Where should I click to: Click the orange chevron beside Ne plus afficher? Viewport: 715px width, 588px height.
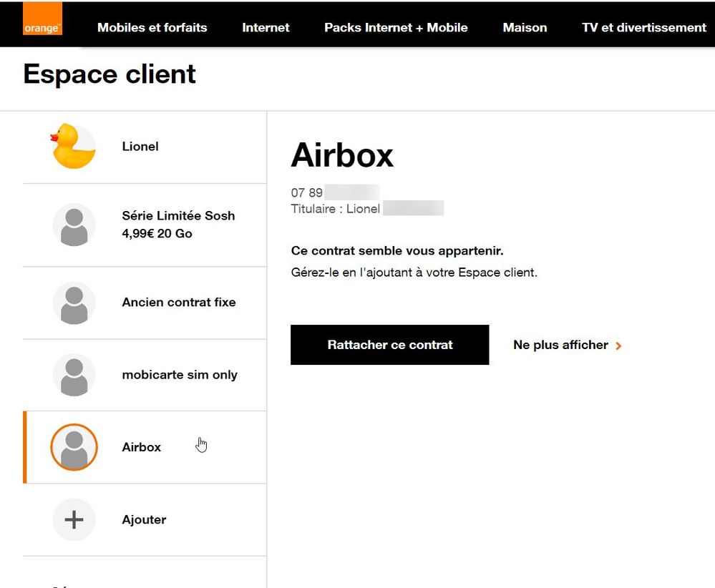[x=618, y=346]
